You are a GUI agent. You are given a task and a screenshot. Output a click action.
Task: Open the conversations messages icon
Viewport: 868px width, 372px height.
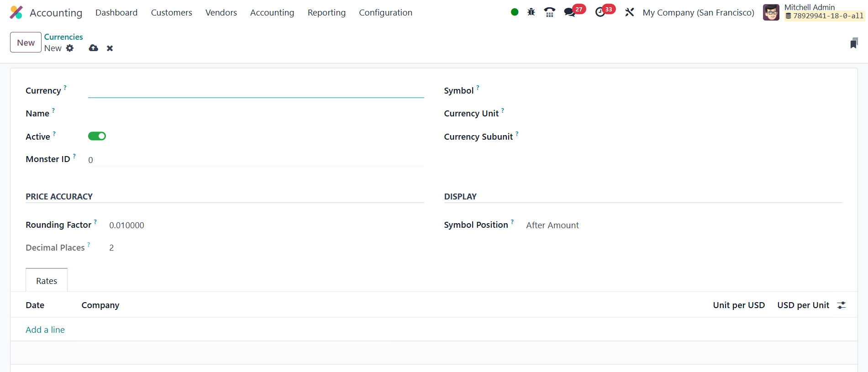[569, 12]
